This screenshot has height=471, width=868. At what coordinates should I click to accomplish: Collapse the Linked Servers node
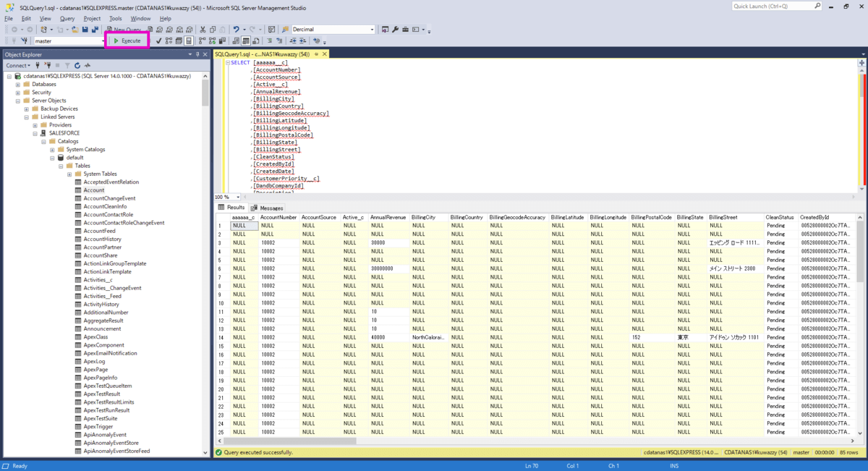point(26,116)
